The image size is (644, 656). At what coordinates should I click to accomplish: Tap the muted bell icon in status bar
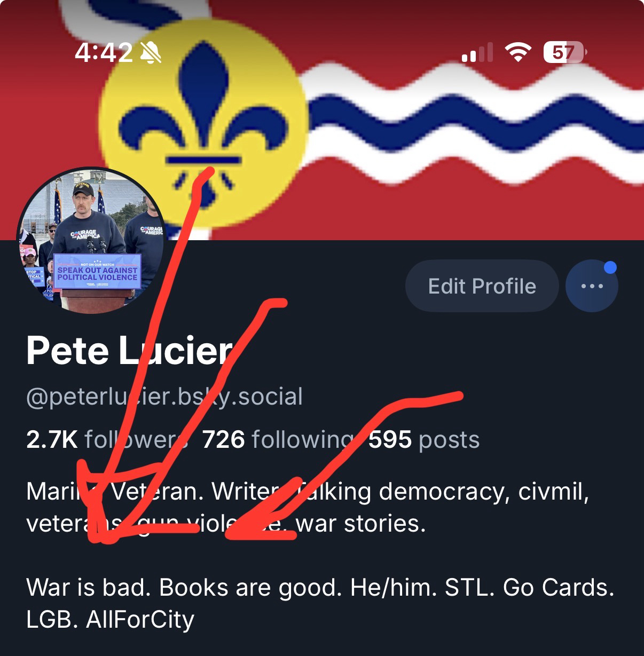(x=151, y=53)
